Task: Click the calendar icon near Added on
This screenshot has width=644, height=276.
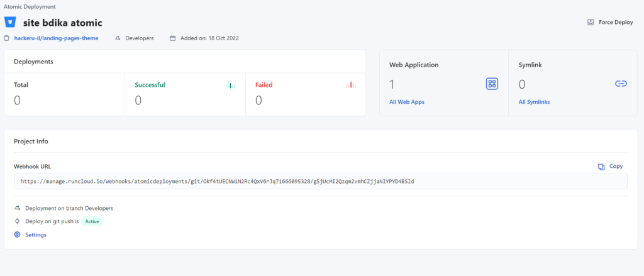Action: [173, 38]
